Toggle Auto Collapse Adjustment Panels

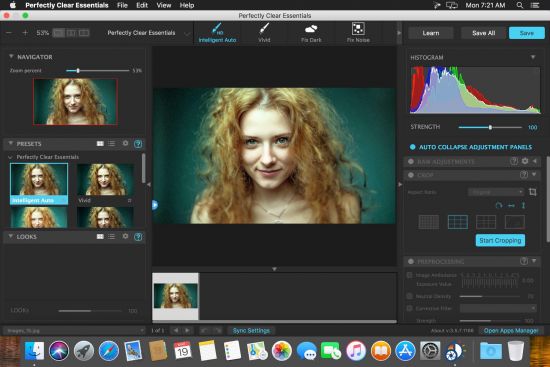[412, 147]
